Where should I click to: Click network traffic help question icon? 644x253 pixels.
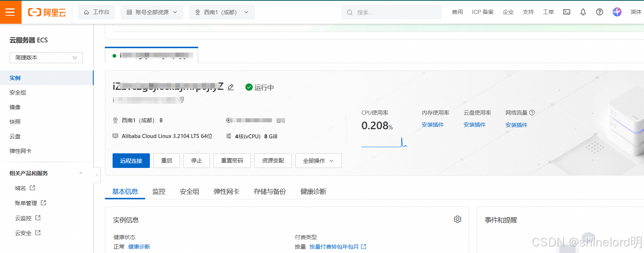coord(532,113)
